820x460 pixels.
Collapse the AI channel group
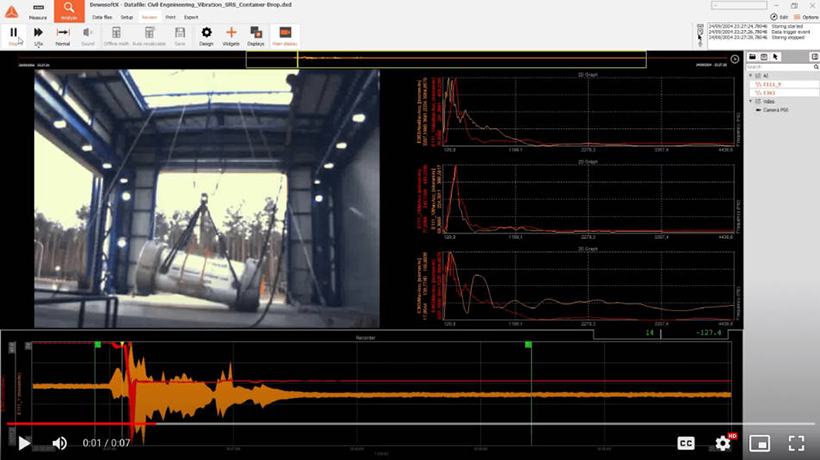click(752, 73)
